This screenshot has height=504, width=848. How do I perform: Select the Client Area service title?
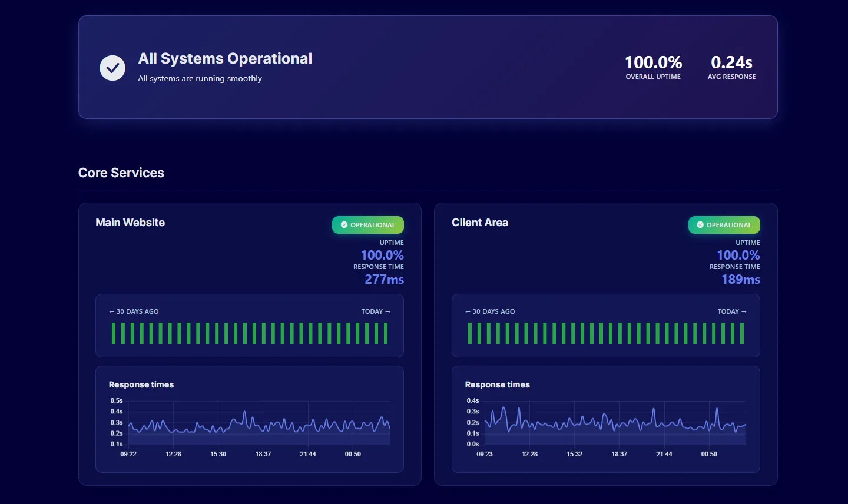click(480, 223)
